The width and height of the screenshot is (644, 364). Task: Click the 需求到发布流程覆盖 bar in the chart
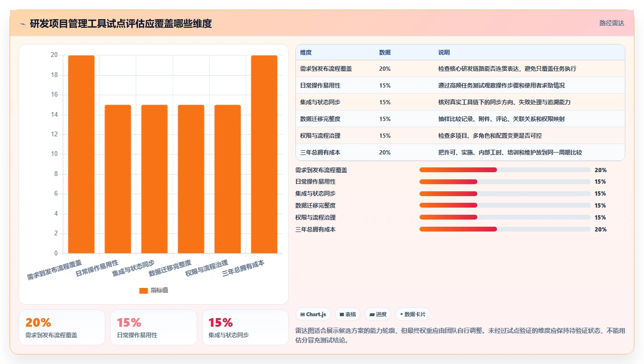pyautogui.click(x=81, y=154)
